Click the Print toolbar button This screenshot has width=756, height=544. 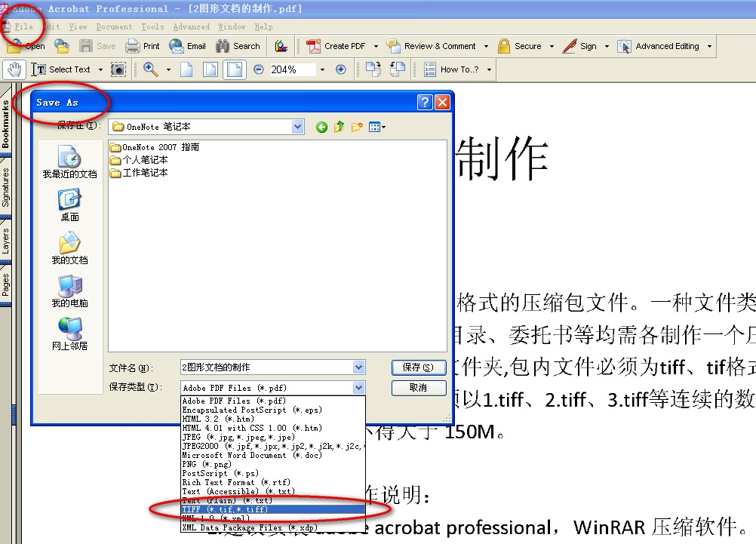tap(143, 46)
